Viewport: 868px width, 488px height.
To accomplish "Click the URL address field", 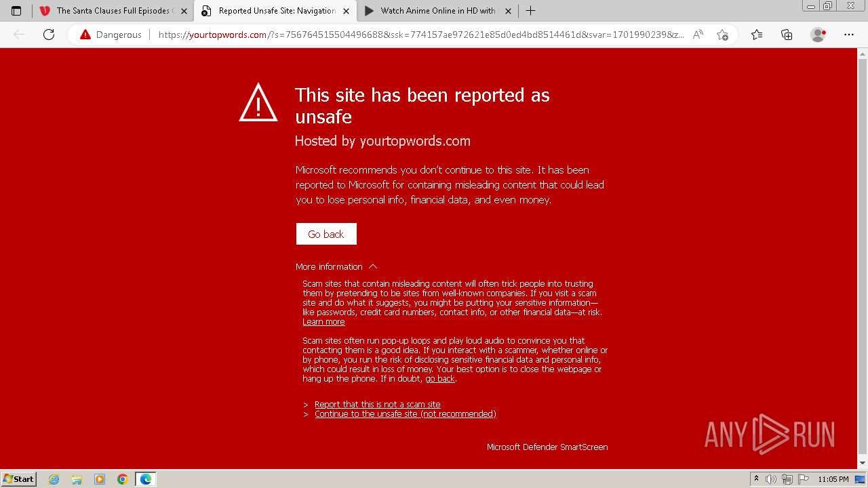I will [x=420, y=35].
